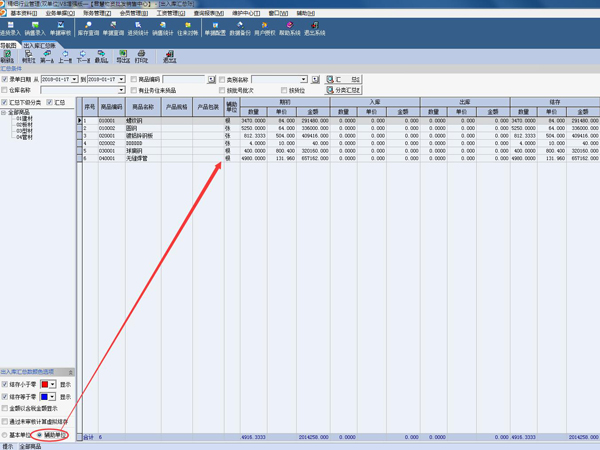
Task: Click the 导出 export icon
Action: point(123,57)
